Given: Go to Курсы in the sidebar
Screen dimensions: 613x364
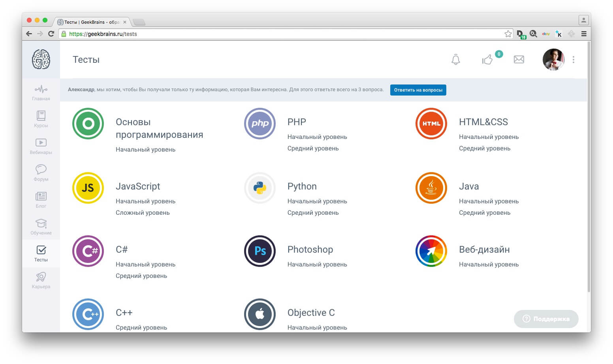Looking at the screenshot, I should pyautogui.click(x=41, y=119).
